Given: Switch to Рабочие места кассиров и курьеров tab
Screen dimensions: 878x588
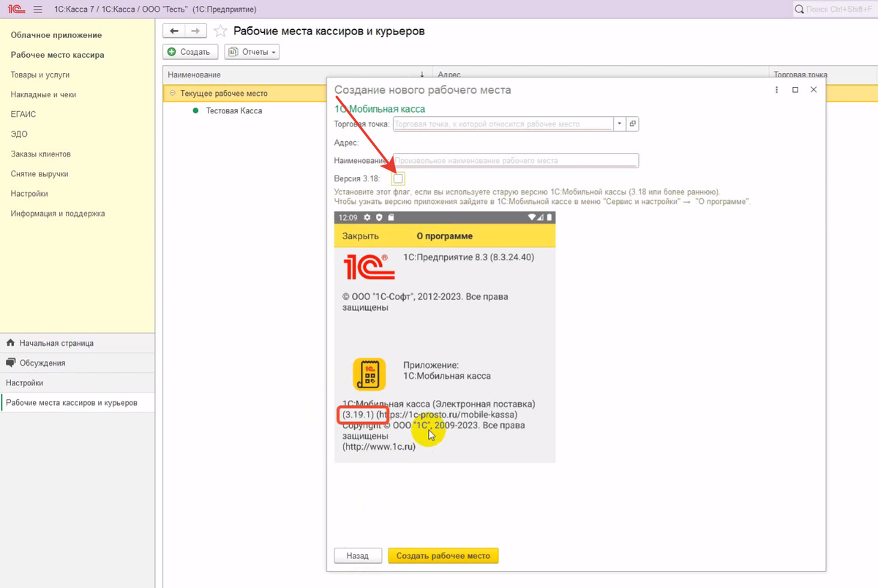Looking at the screenshot, I should (77, 402).
